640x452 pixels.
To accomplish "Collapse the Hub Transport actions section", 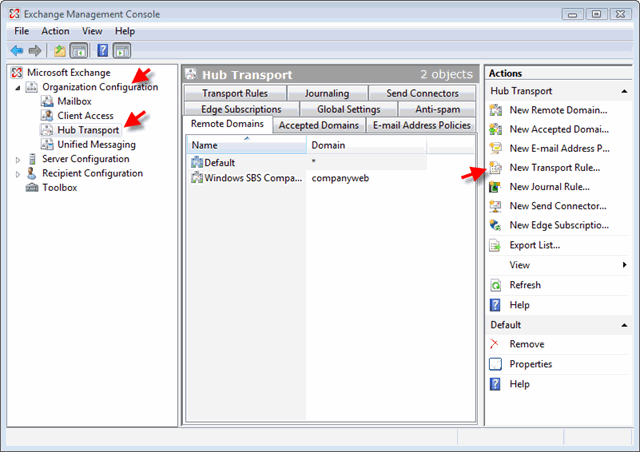I will 624,91.
